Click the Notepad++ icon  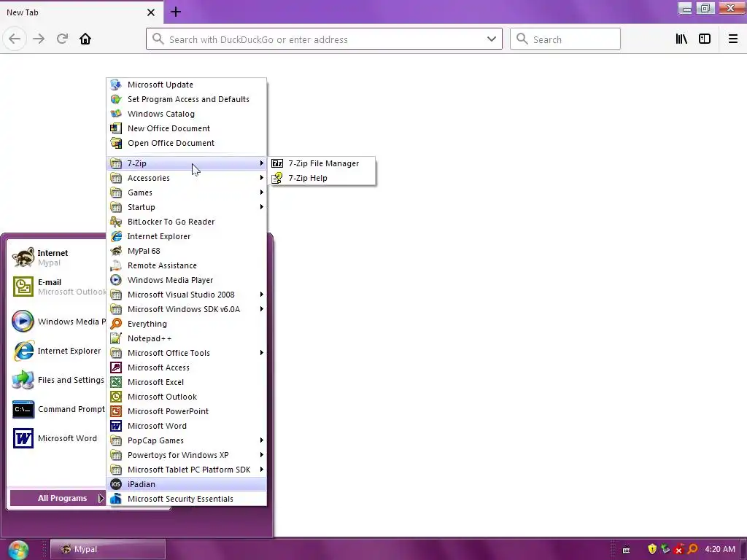pyautogui.click(x=116, y=338)
